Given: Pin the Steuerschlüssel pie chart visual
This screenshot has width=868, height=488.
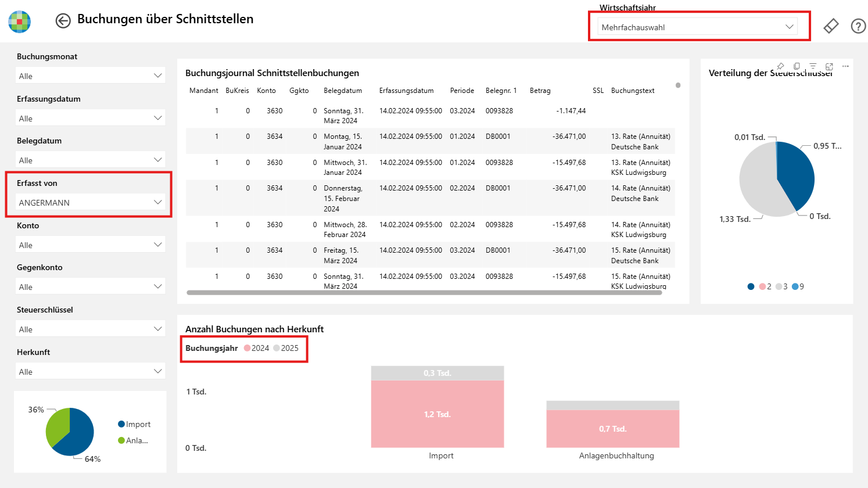Looking at the screenshot, I should click(780, 66).
